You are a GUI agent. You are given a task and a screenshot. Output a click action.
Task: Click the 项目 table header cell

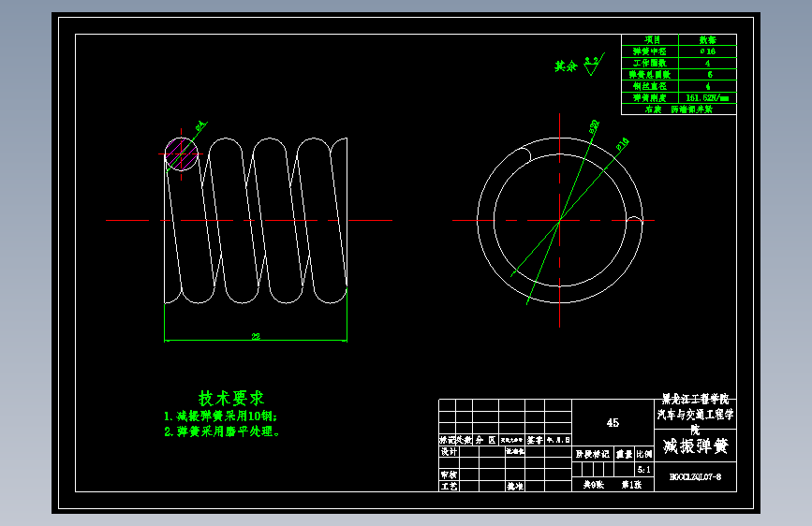tap(652, 40)
